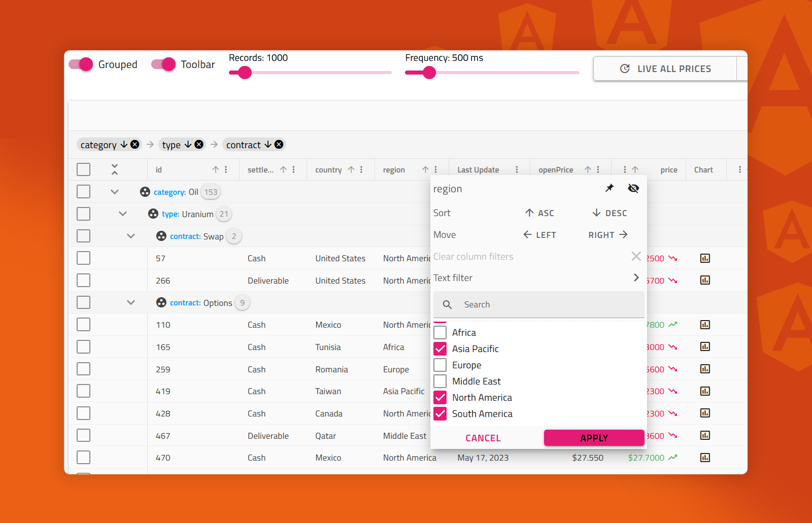Collapse the category Oil group
The image size is (812, 523).
115,192
